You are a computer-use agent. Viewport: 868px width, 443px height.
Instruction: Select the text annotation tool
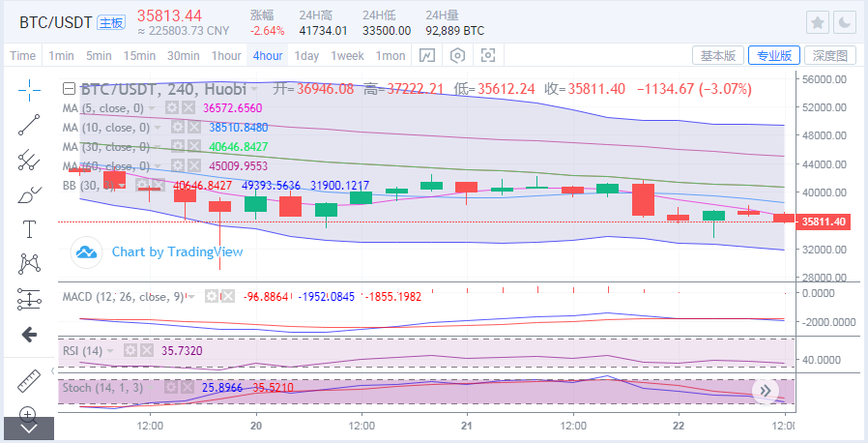pos(29,229)
